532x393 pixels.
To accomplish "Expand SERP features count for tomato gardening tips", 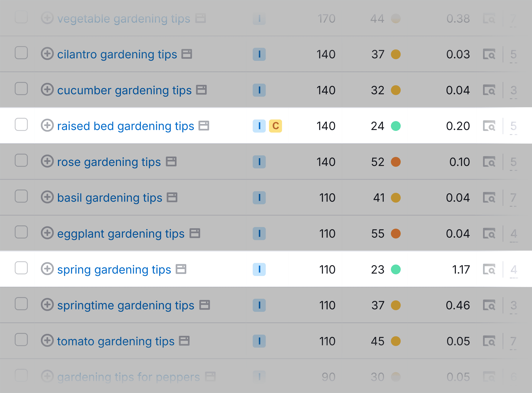I will pyautogui.click(x=513, y=341).
